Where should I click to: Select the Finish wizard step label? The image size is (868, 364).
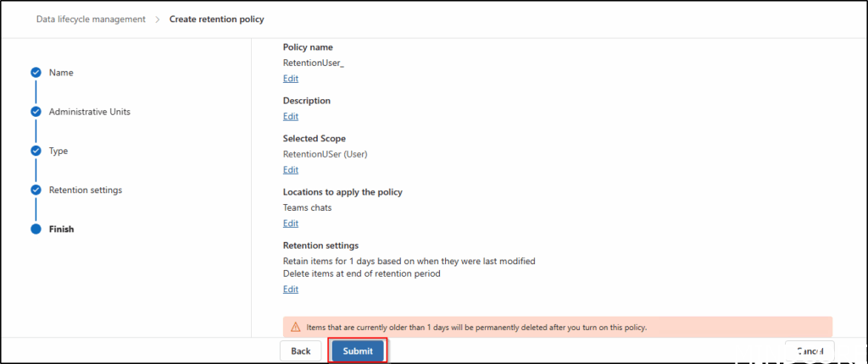click(x=62, y=229)
